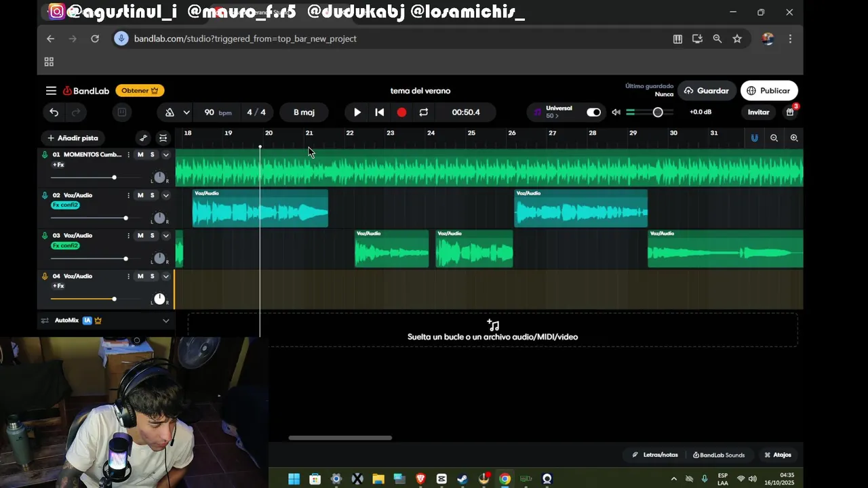Open Fx confi2 on track 02
The width and height of the screenshot is (868, 488).
point(65,205)
